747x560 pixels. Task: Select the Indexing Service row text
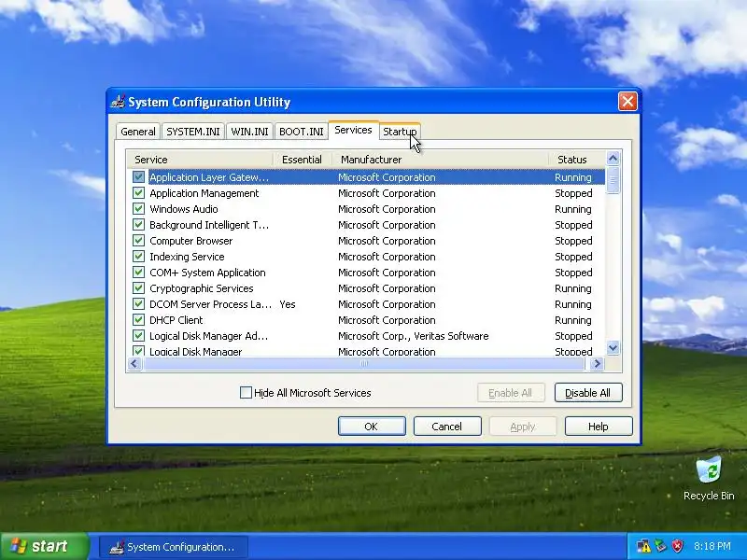187,257
